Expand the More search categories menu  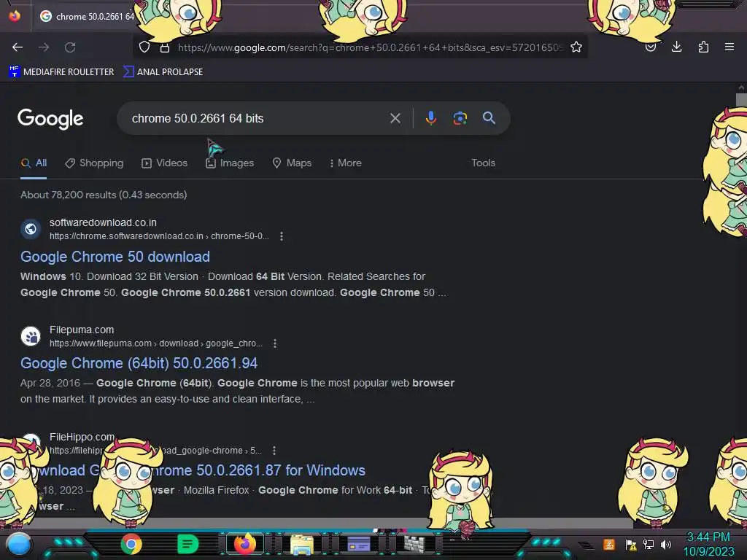pos(345,163)
